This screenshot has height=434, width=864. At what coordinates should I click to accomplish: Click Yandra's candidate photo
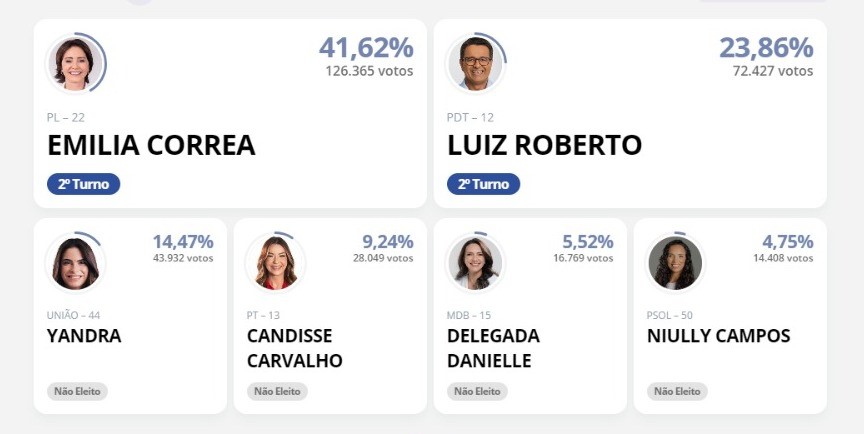click(x=75, y=263)
